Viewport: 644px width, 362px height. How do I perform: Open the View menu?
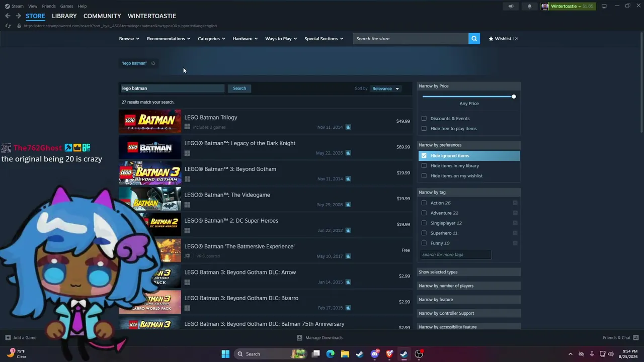coord(33,6)
